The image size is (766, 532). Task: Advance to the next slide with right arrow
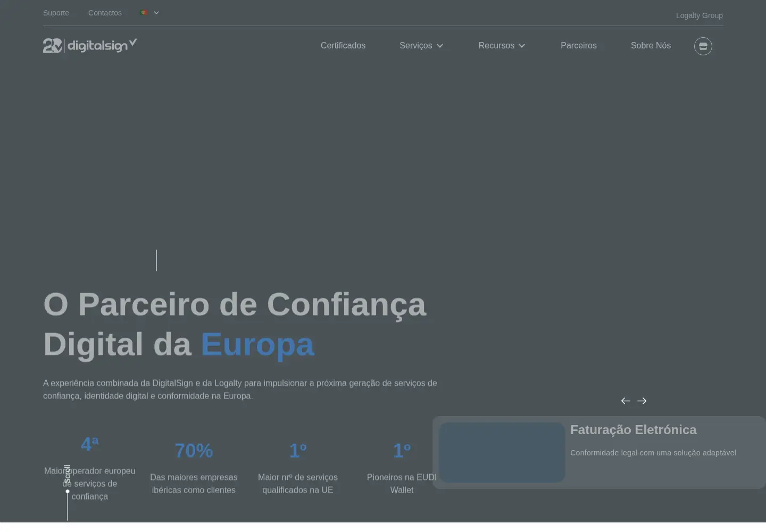click(642, 401)
